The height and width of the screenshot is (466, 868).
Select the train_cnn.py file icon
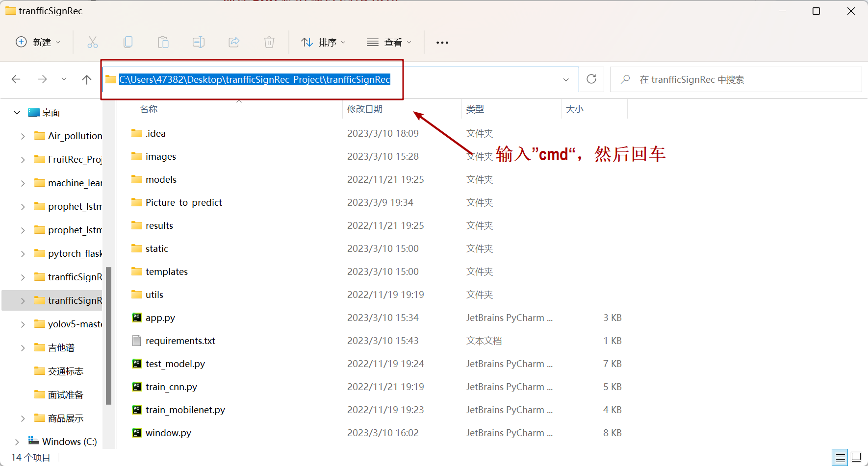pyautogui.click(x=137, y=387)
